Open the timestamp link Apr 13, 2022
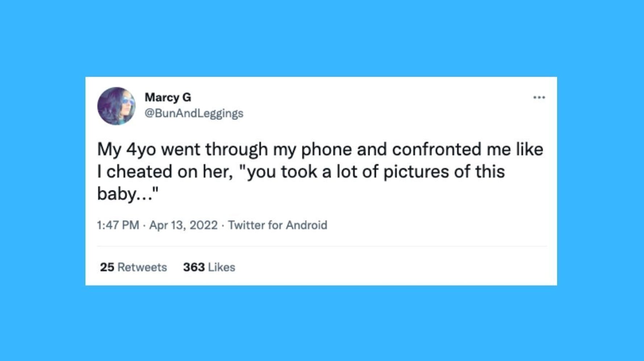This screenshot has width=644, height=361. pyautogui.click(x=183, y=225)
